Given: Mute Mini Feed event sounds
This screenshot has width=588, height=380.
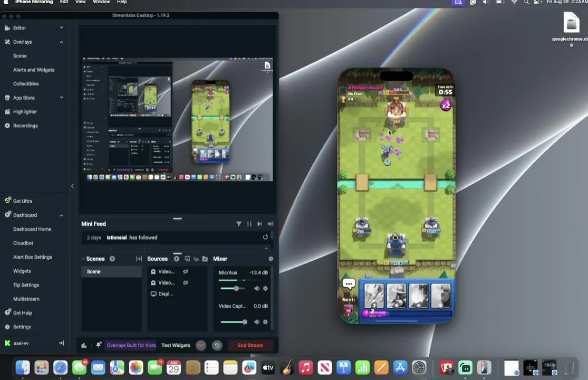Looking at the screenshot, I should coord(271,224).
